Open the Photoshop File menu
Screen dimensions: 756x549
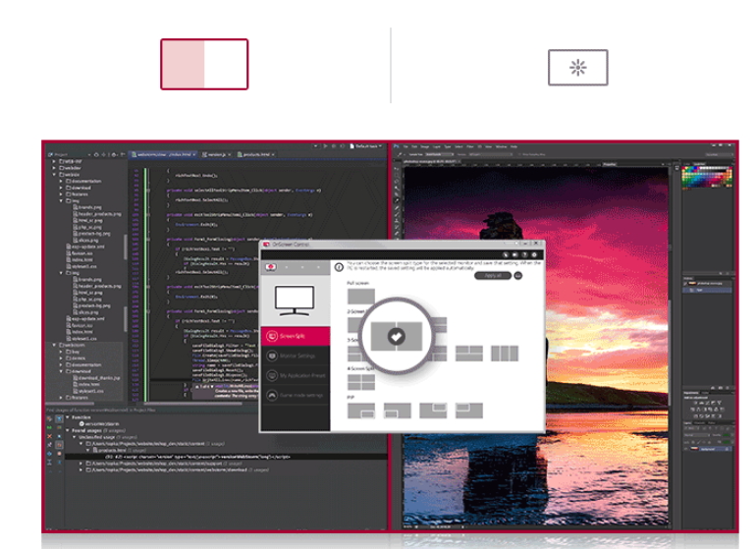pos(405,146)
